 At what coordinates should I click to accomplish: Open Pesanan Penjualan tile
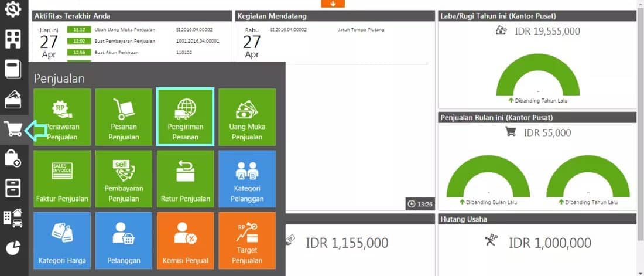pyautogui.click(x=124, y=117)
